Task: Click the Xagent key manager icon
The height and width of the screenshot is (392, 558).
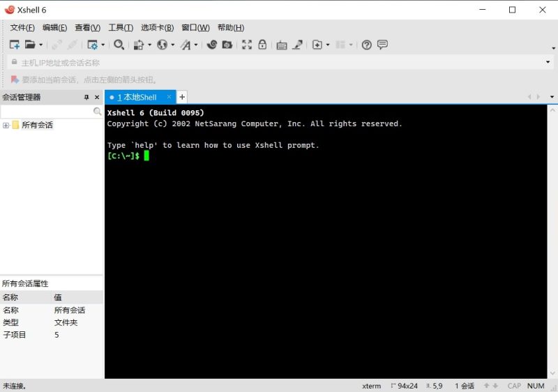Action: pos(227,45)
